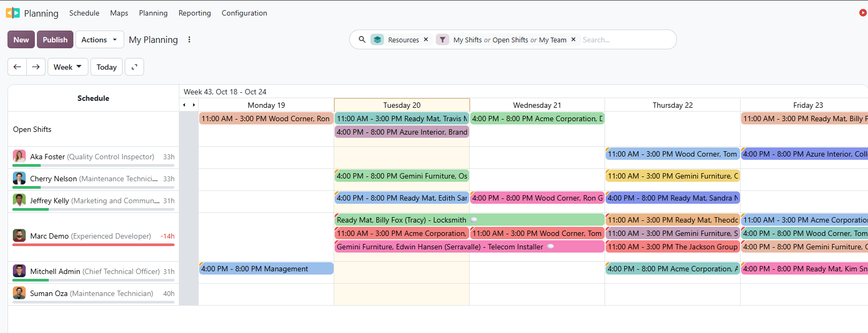This screenshot has width=868, height=333.
Task: Click the note bubble on Locksmith shift
Action: point(474,220)
